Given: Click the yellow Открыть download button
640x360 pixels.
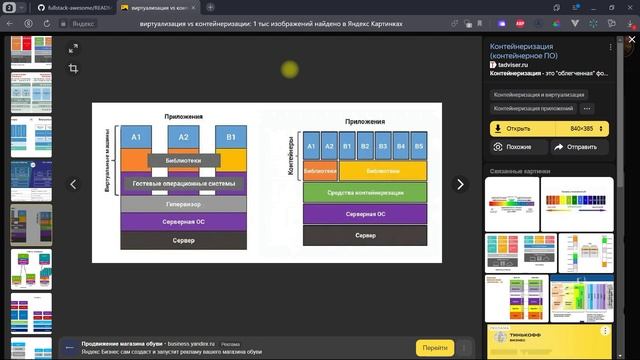Looking at the screenshot, I should point(522,129).
